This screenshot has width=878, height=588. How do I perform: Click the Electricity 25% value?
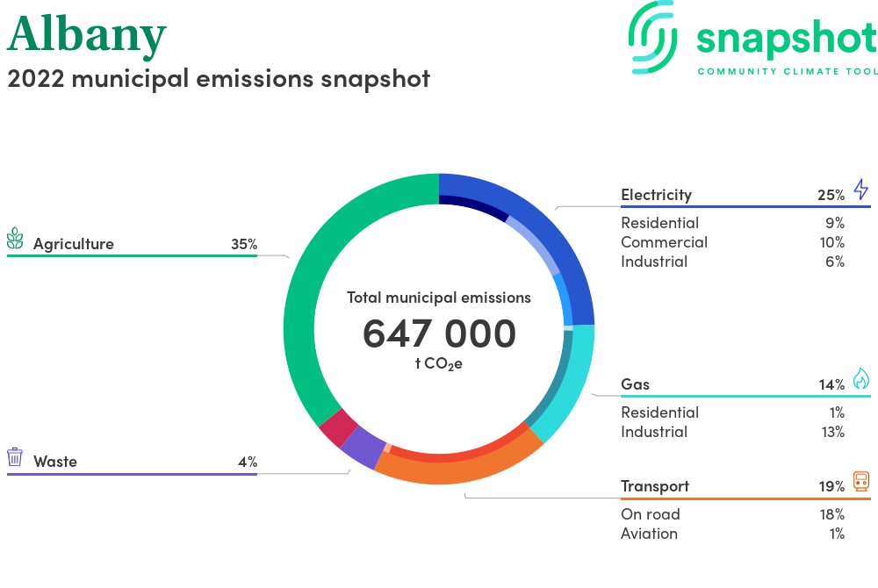[831, 195]
